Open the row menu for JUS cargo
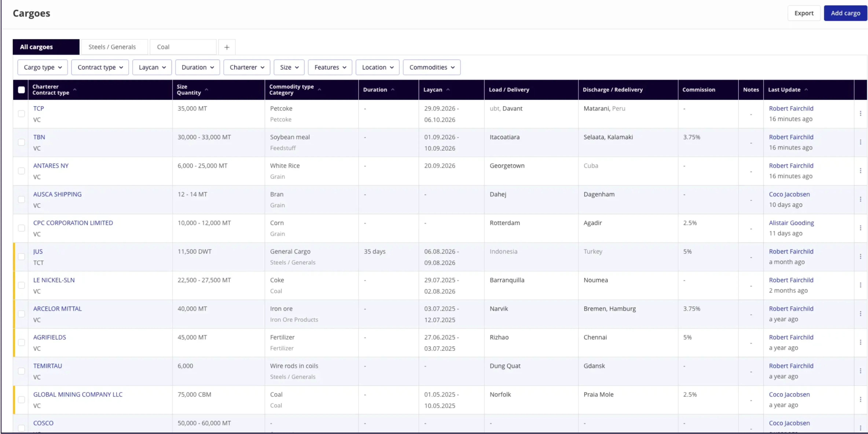The height and width of the screenshot is (434, 868). (x=860, y=256)
